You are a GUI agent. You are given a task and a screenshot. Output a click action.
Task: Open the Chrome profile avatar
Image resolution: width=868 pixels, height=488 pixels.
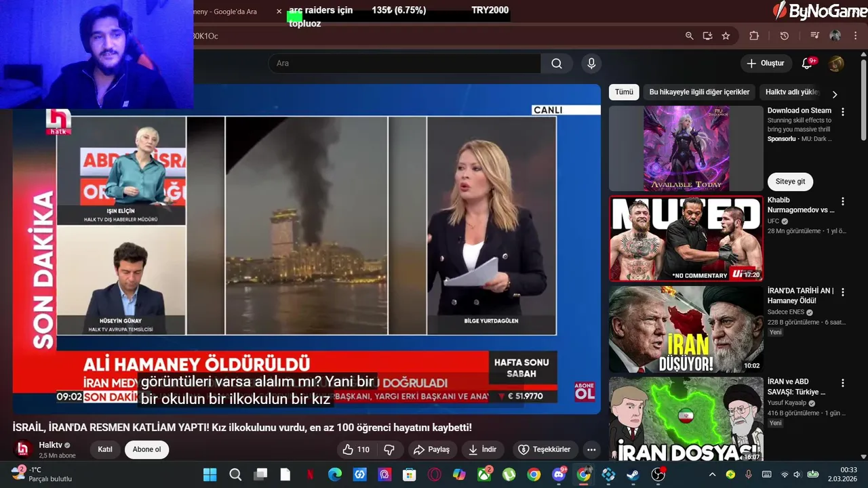point(835,36)
